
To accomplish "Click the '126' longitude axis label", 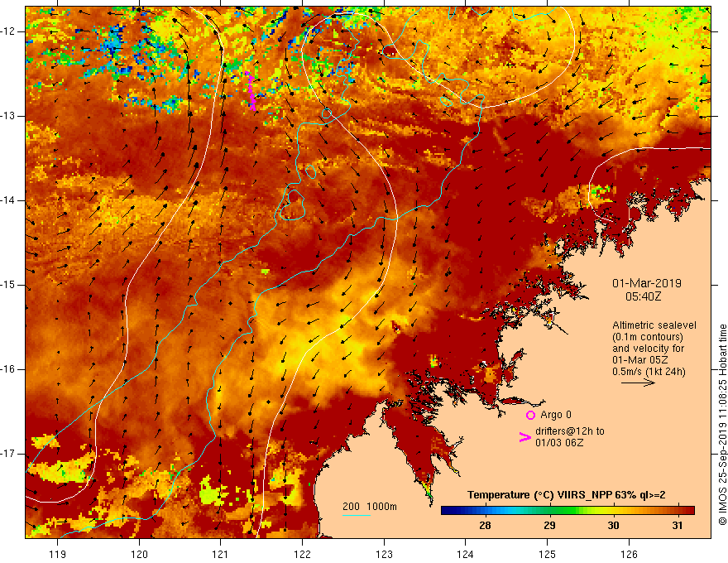I will coord(629,554).
